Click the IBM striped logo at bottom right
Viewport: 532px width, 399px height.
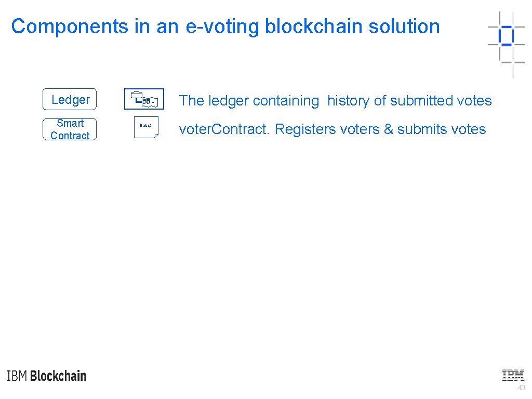click(513, 375)
